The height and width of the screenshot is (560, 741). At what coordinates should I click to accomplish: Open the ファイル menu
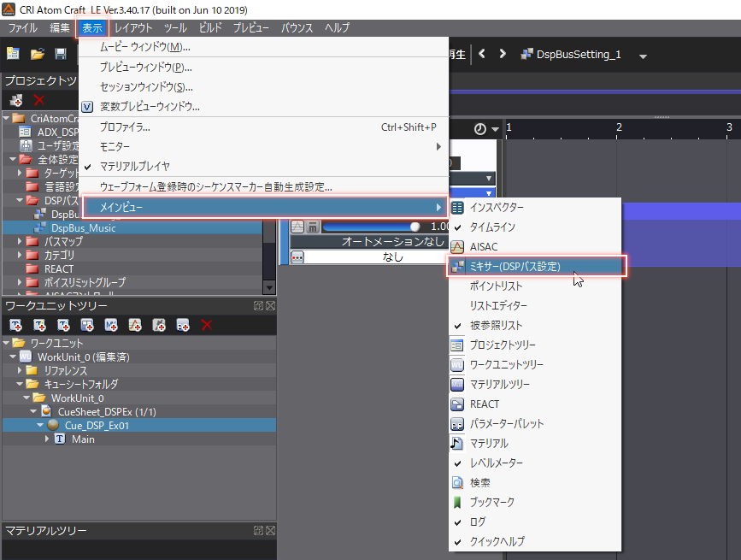point(23,28)
